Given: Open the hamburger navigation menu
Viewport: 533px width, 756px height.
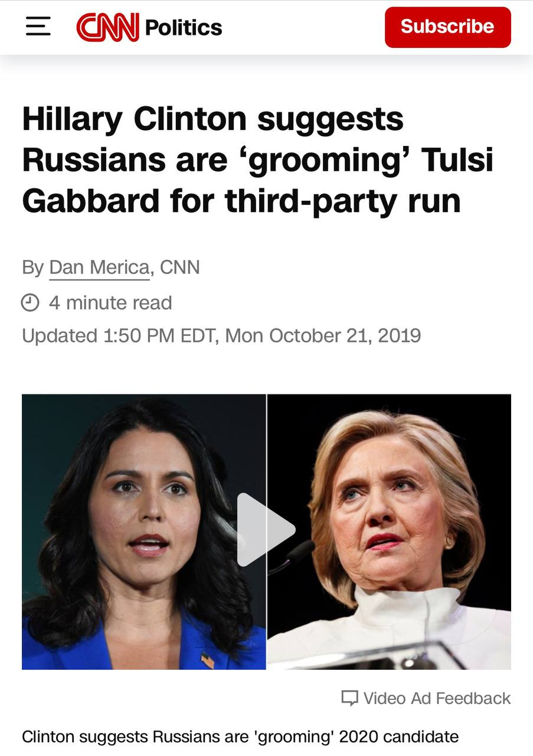Looking at the screenshot, I should (x=38, y=27).
